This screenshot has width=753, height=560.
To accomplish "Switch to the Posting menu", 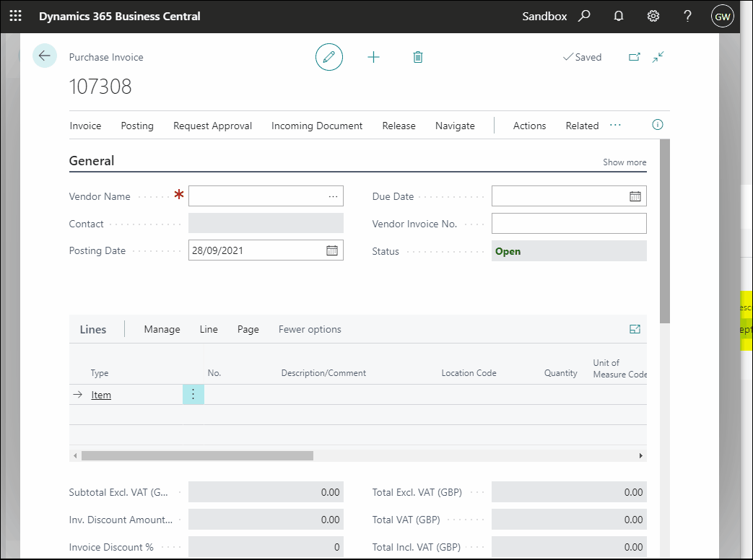I will [x=137, y=126].
